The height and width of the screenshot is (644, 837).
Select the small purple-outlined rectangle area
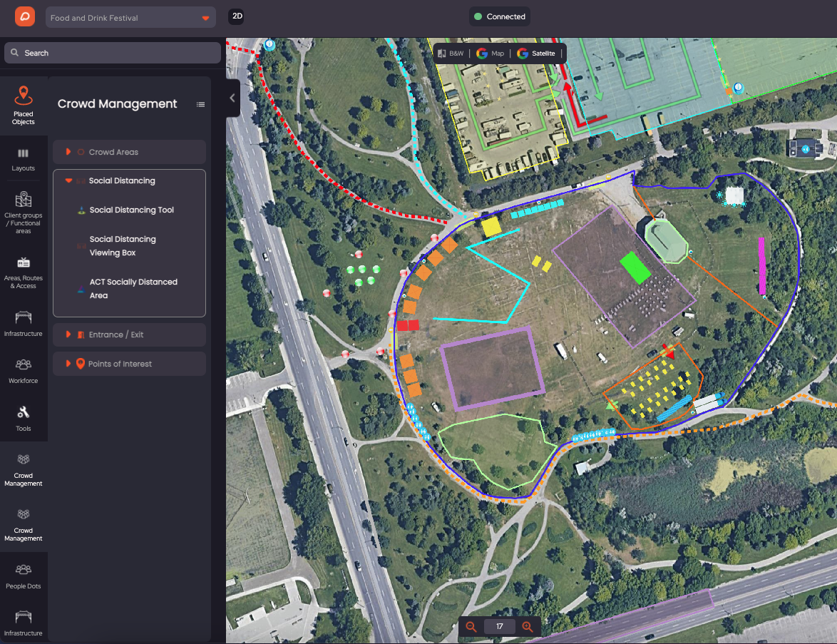click(492, 368)
